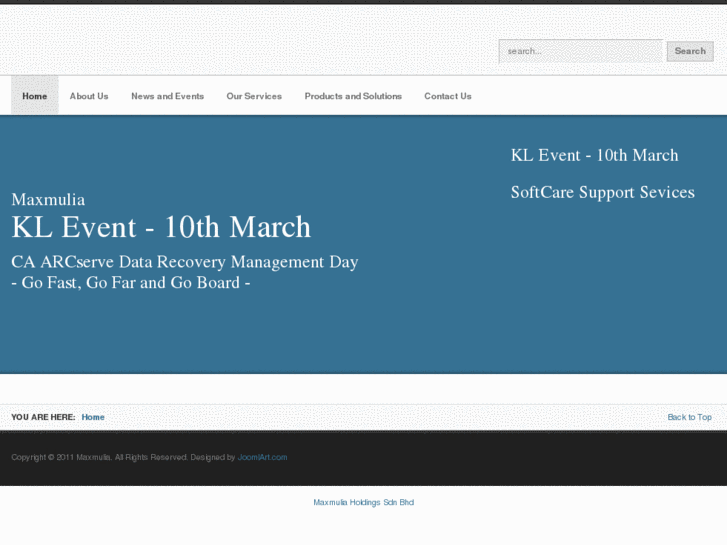Screen dimensions: 727x545
Task: Click the Search button
Action: (690, 51)
